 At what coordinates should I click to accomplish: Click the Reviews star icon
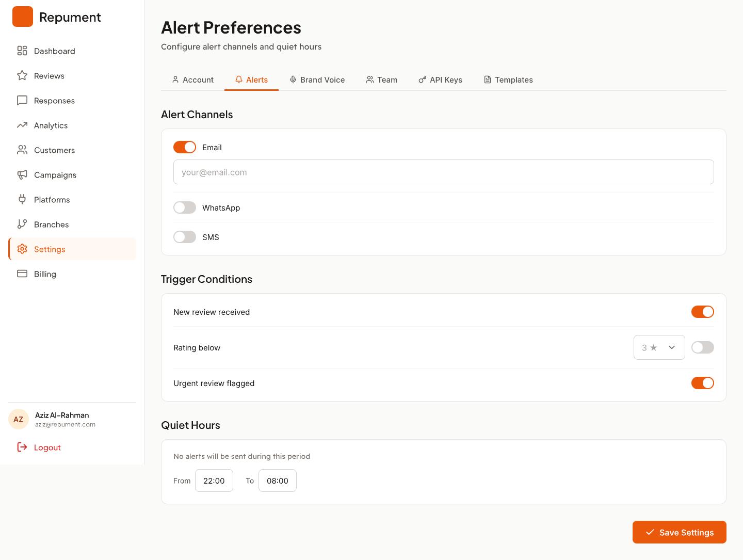click(22, 75)
